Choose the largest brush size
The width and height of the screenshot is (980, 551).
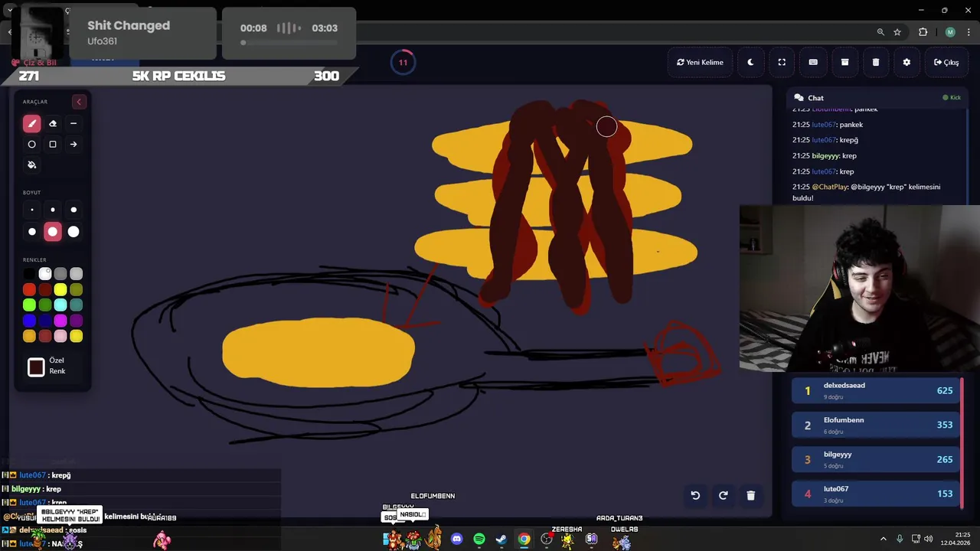(x=73, y=231)
